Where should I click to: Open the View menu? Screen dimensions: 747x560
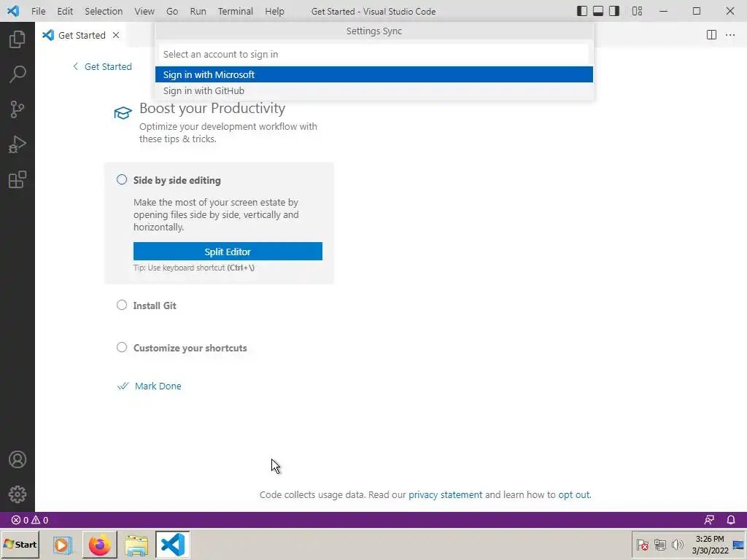pos(144,11)
